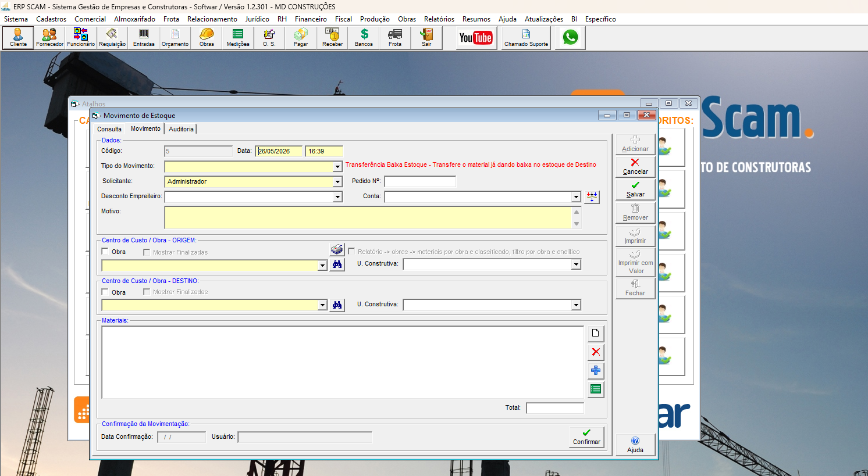Expand the Tipo do Movimento dropdown
The height and width of the screenshot is (476, 868).
point(337,167)
